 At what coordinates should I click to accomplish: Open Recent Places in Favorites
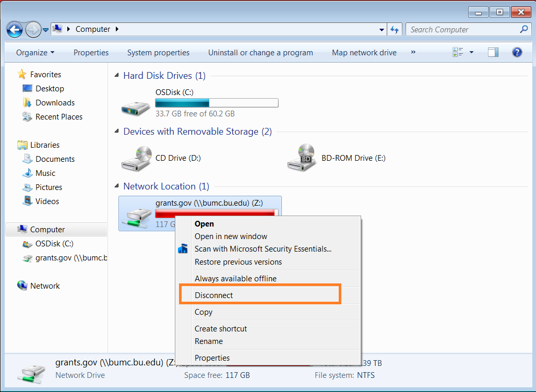click(x=59, y=116)
